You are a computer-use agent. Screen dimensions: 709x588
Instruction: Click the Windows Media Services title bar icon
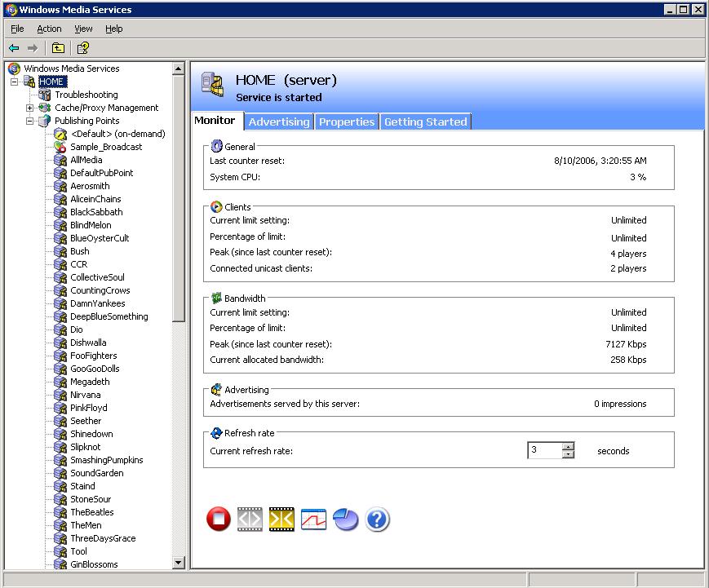pyautogui.click(x=11, y=10)
